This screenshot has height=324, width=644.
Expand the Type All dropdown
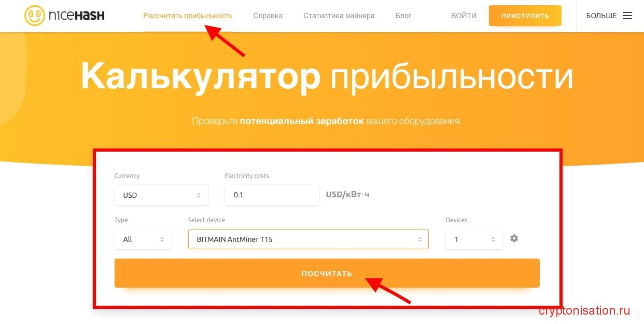[x=143, y=239]
